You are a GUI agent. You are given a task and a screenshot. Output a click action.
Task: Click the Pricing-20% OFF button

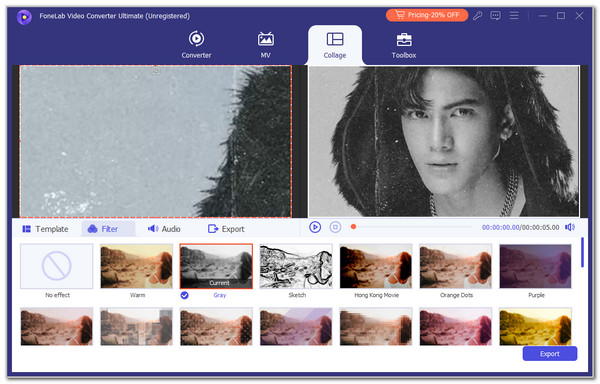click(427, 15)
